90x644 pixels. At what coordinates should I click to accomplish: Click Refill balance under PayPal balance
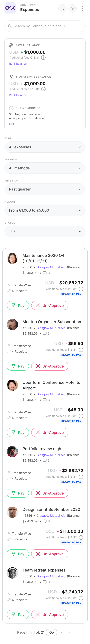tap(17, 64)
